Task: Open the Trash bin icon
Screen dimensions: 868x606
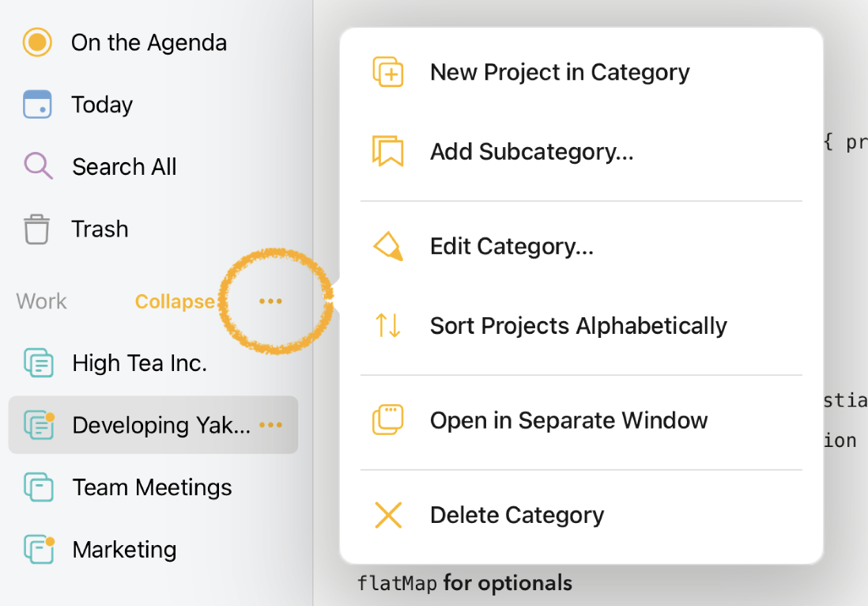Action: coord(36,229)
